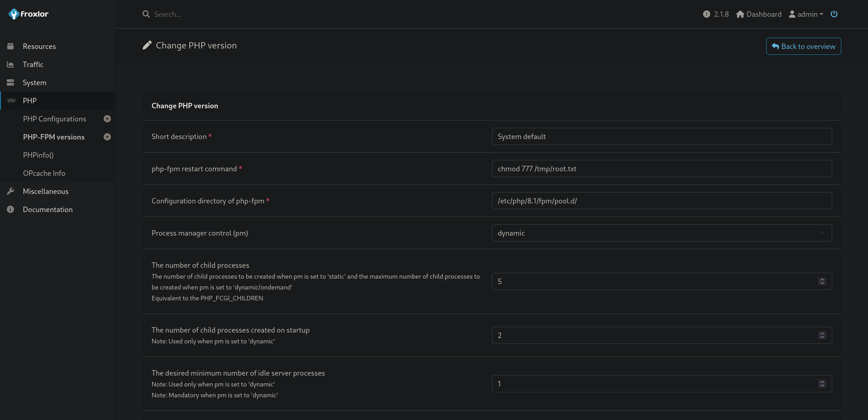
Task: Go to PHP Configurations
Action: (x=54, y=119)
